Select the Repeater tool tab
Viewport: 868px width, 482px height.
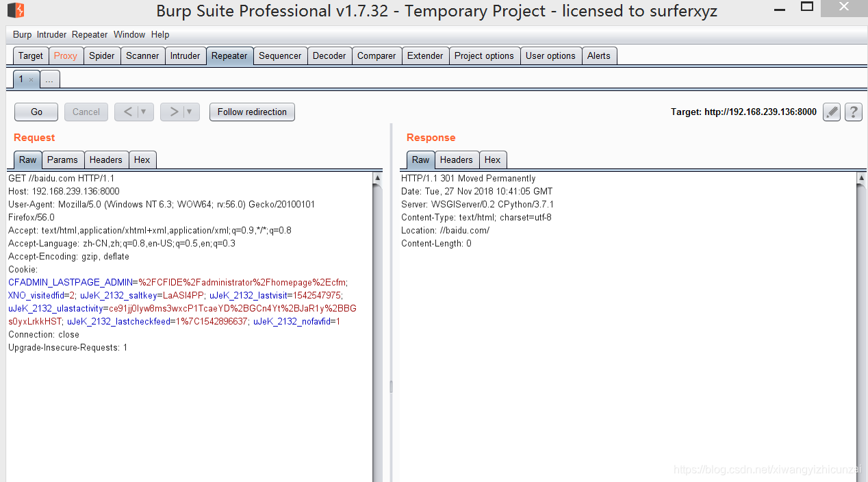click(229, 55)
